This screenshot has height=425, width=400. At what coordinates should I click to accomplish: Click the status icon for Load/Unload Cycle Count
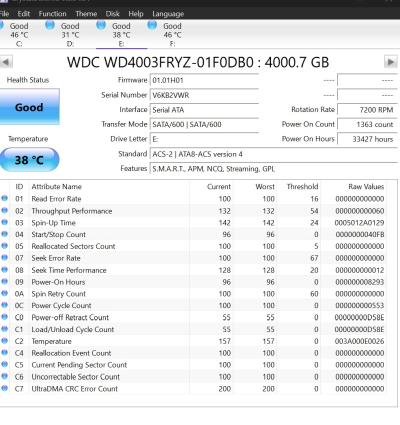[5, 329]
